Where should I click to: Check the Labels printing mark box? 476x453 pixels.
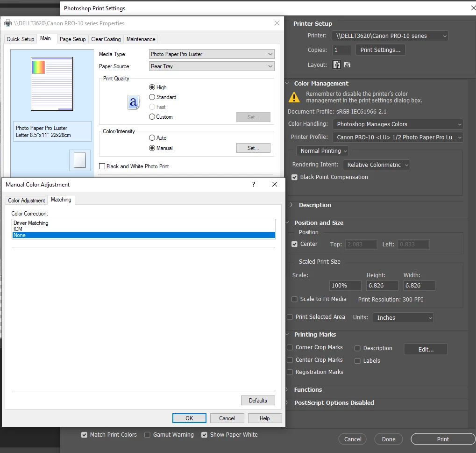pyautogui.click(x=358, y=360)
